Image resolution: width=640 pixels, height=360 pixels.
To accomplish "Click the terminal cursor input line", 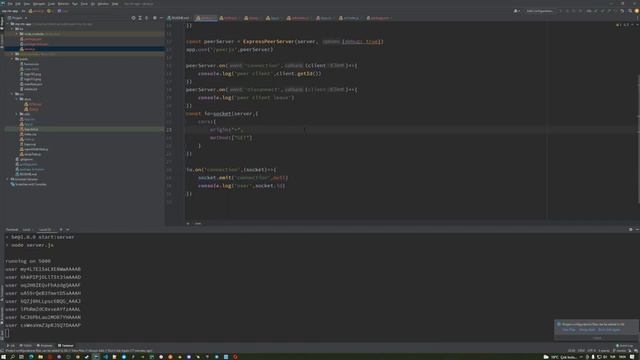I will [7, 333].
